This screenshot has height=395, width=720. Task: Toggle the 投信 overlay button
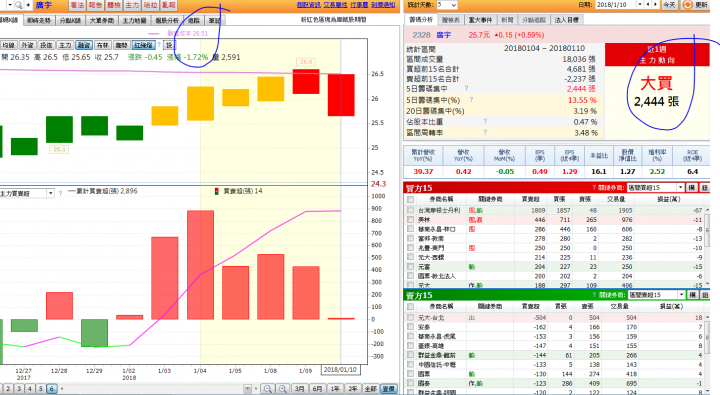click(x=46, y=45)
